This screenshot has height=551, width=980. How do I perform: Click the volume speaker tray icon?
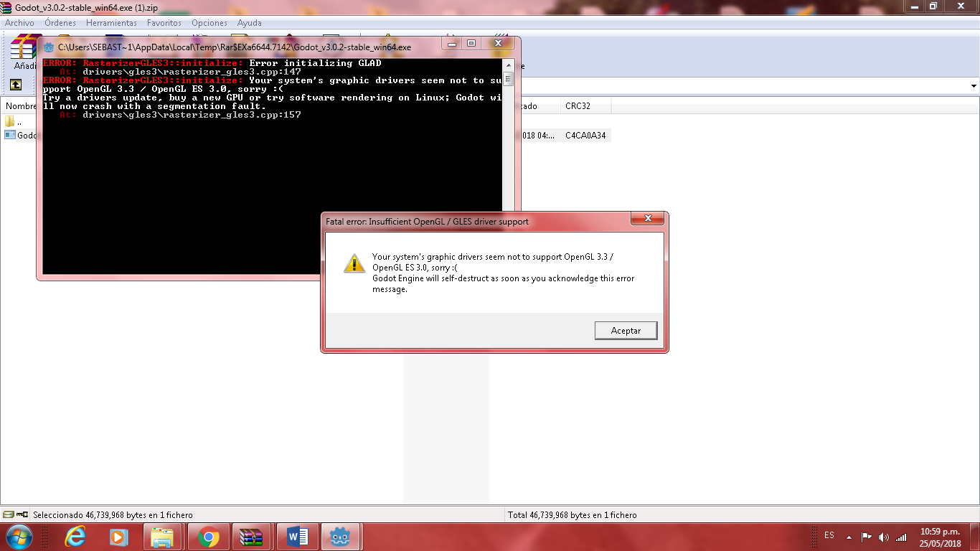click(883, 537)
